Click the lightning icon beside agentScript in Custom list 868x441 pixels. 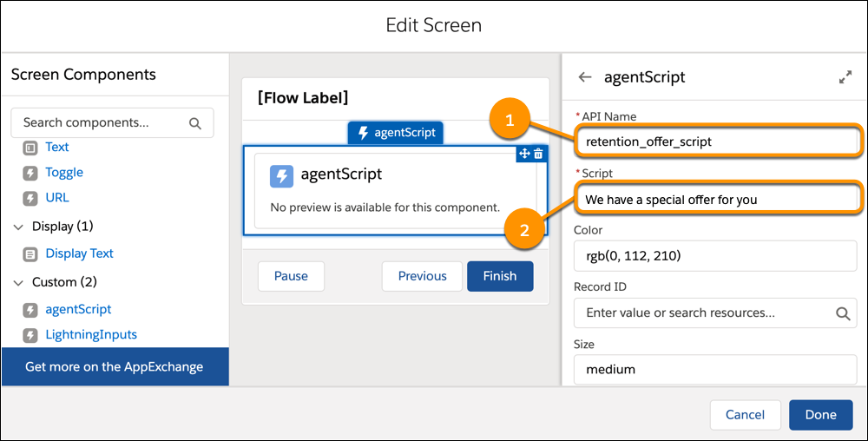pyautogui.click(x=30, y=310)
